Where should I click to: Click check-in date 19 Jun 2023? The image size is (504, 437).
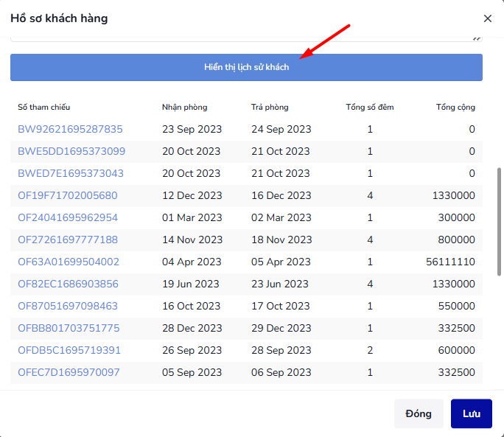191,284
